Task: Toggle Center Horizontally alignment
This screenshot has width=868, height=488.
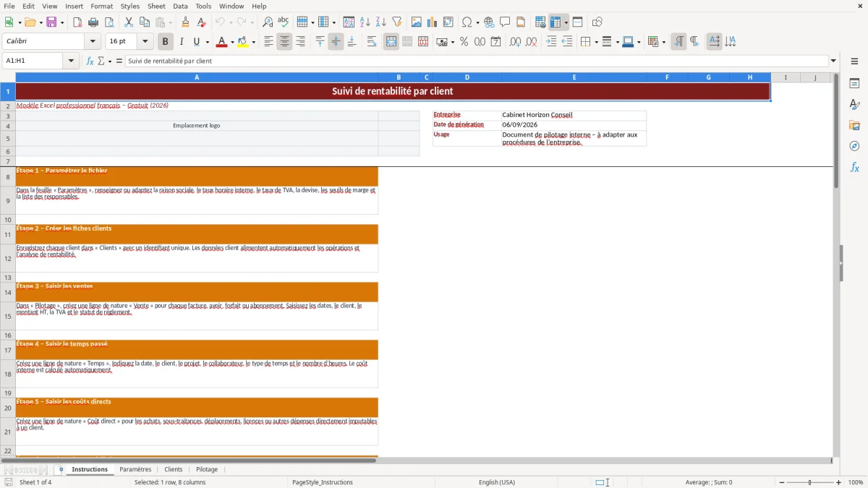Action: tap(285, 42)
